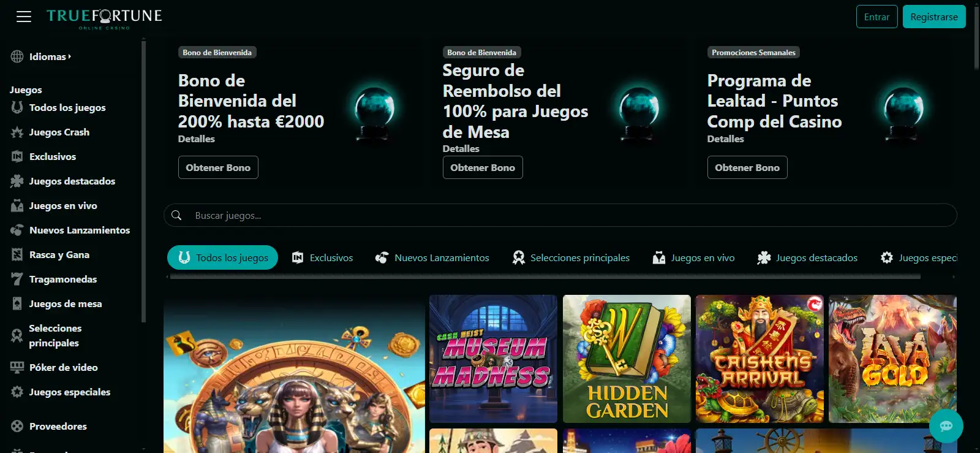Open the Museum Madness game
Screen dimensions: 980x453
click(x=493, y=359)
